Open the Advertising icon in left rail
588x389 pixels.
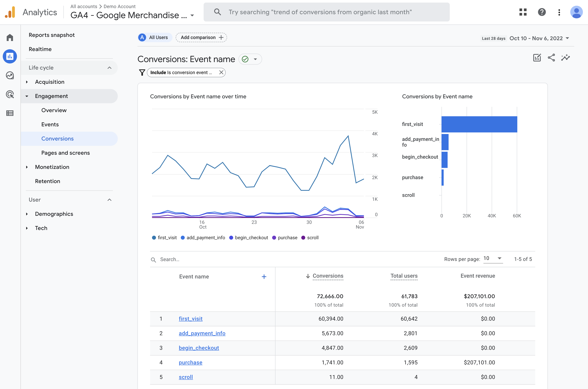[10, 94]
